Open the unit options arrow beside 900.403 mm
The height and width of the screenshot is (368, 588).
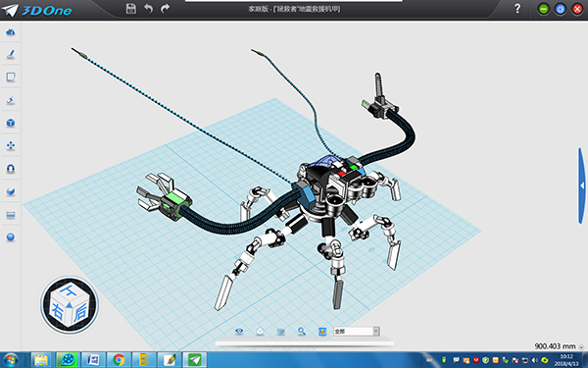(581, 347)
